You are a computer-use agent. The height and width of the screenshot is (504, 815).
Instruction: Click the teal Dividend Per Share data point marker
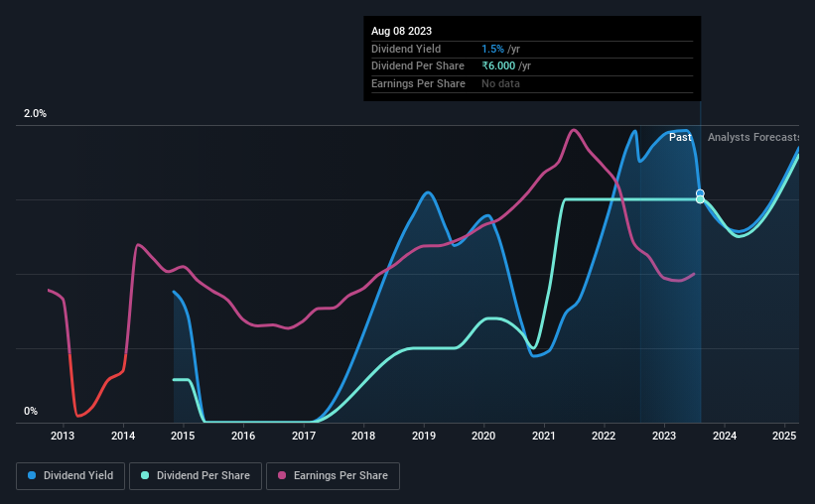700,199
